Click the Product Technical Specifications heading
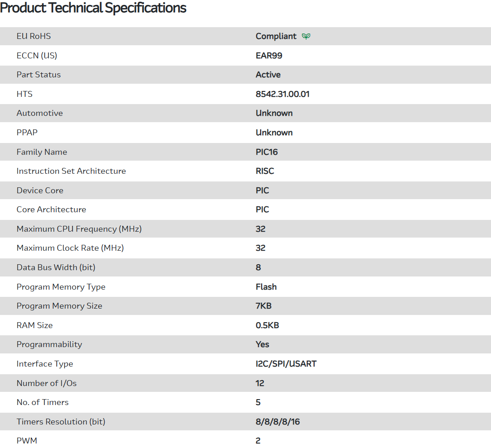491x448 pixels. click(x=93, y=8)
